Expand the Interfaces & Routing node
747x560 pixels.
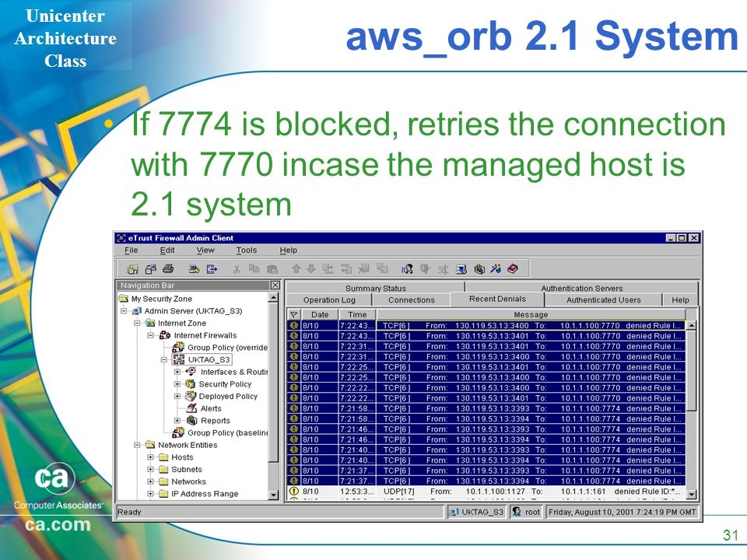point(177,372)
